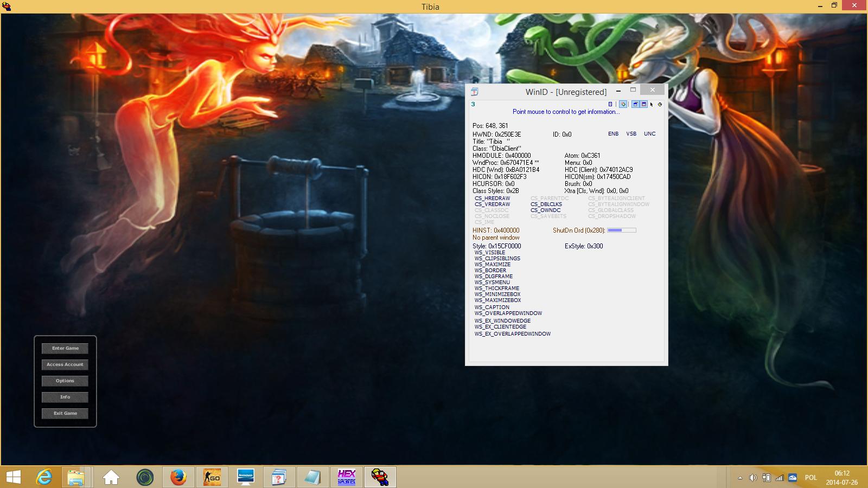868x488 pixels.
Task: Click the CS_OWNDC class style
Action: (546, 210)
